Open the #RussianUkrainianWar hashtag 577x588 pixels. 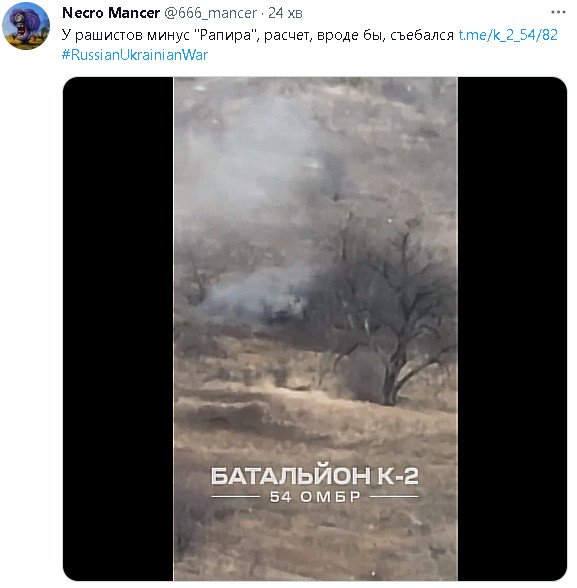coord(135,55)
